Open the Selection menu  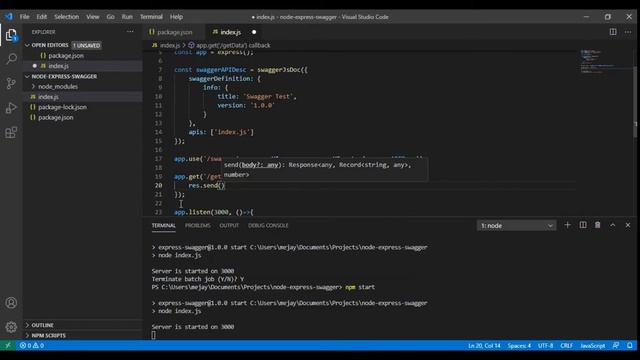[67, 17]
